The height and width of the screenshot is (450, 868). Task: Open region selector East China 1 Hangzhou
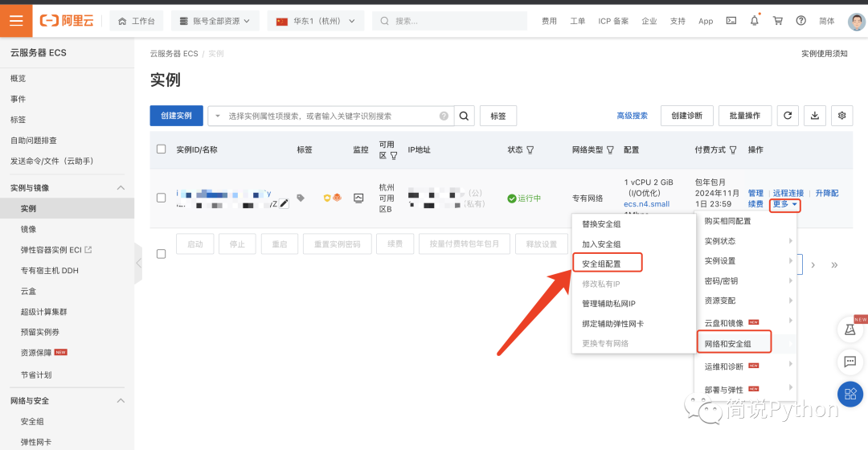point(316,21)
